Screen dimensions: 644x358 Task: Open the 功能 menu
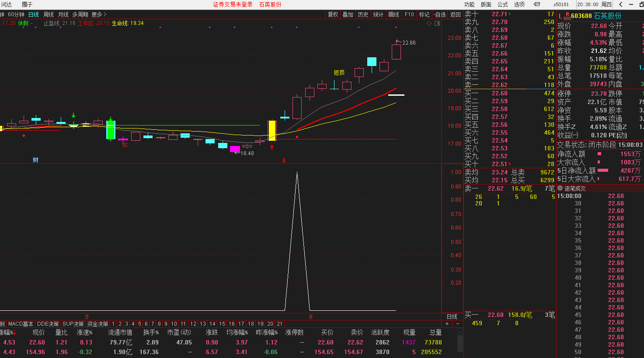pos(469,4)
